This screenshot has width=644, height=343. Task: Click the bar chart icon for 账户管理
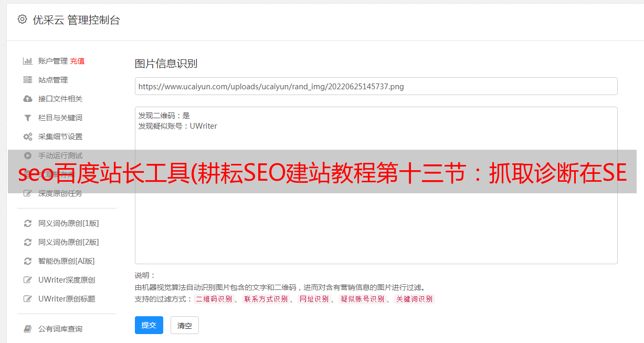[28, 61]
